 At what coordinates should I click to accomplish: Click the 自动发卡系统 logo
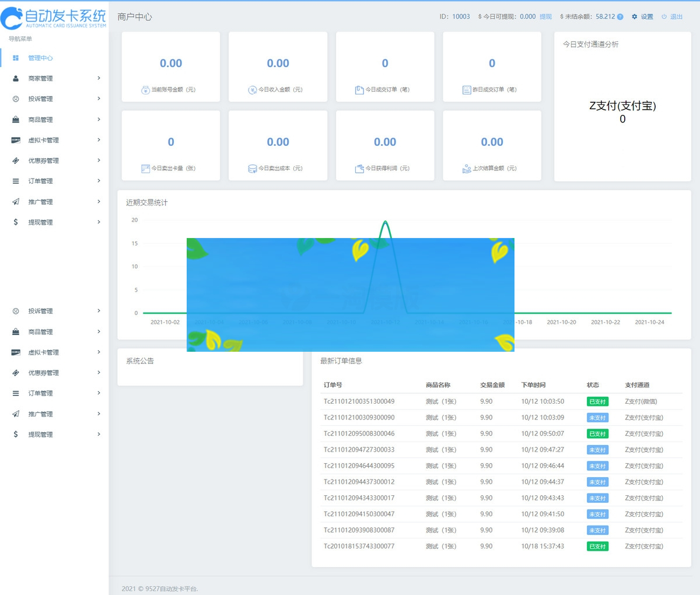coord(54,17)
